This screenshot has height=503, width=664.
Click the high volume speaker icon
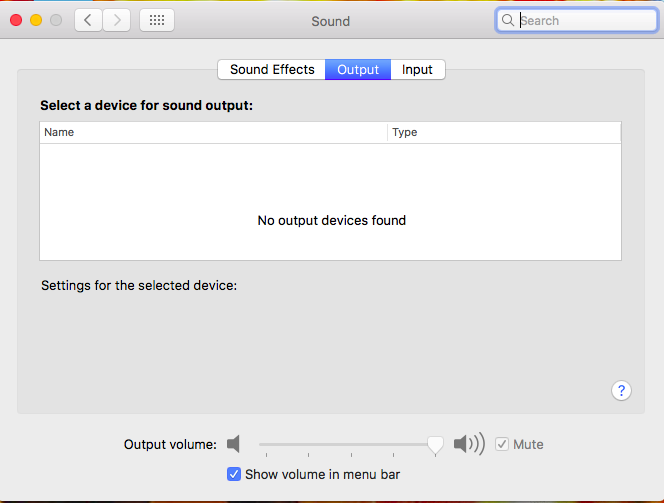468,444
